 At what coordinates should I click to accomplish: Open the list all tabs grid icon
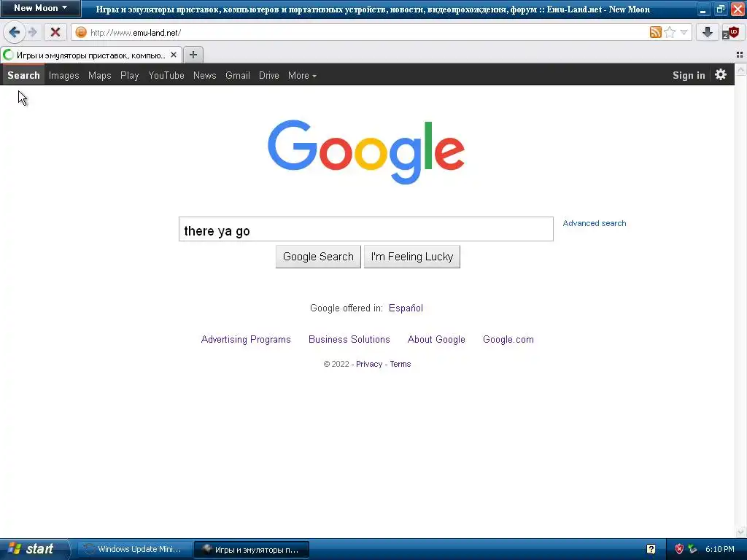coord(740,55)
